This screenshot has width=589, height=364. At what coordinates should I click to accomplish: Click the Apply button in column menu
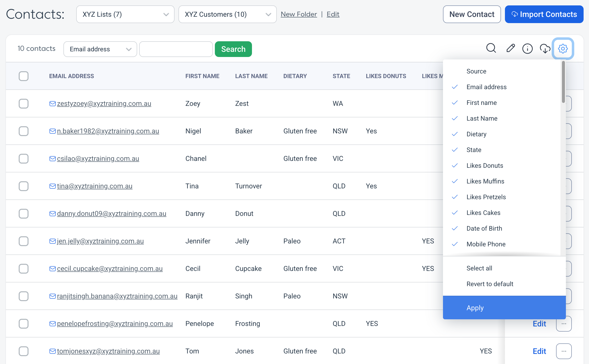pyautogui.click(x=504, y=308)
